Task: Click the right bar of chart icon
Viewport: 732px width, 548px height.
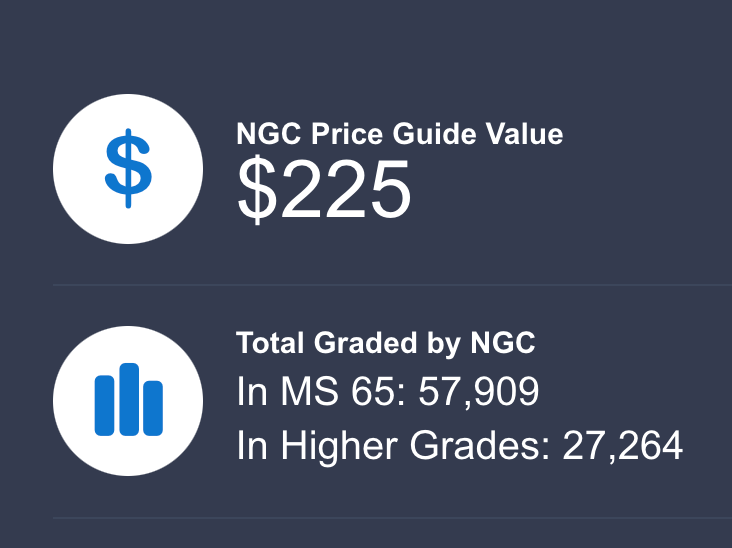Action: pos(152,408)
